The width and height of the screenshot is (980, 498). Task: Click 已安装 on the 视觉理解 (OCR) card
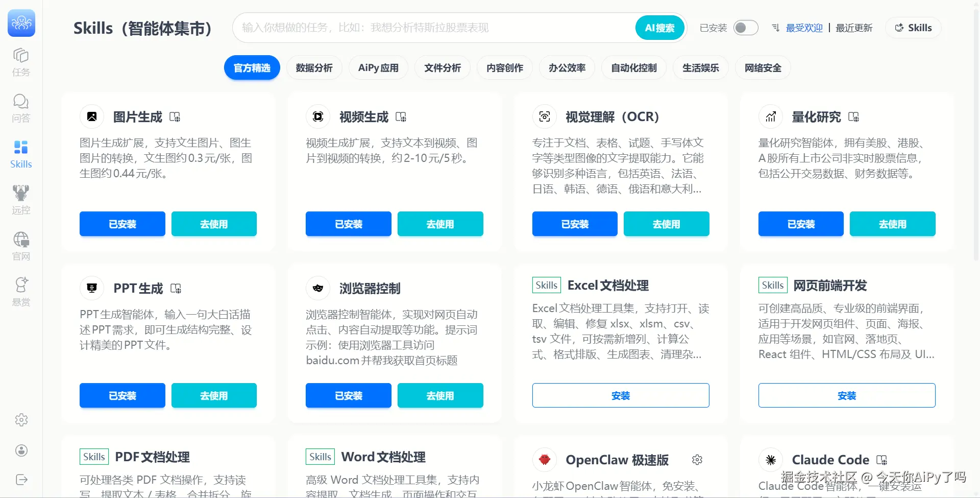[575, 224]
